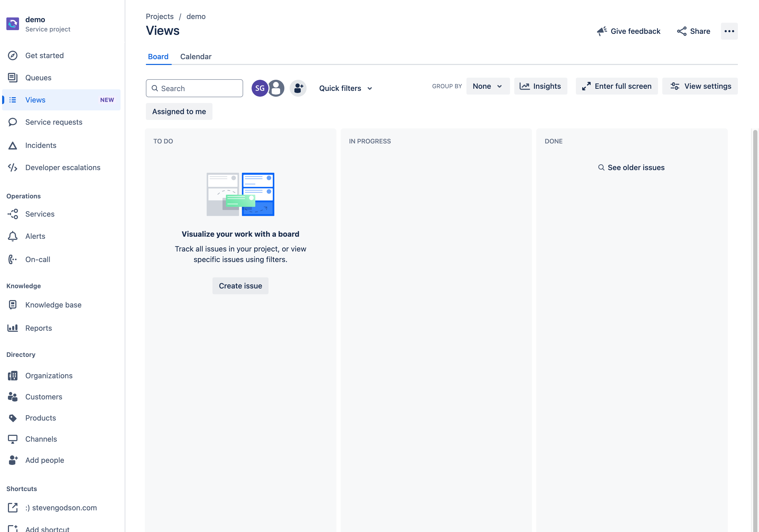This screenshot has width=759, height=532.
Task: Open Service requests in sidebar
Action: 61,122
